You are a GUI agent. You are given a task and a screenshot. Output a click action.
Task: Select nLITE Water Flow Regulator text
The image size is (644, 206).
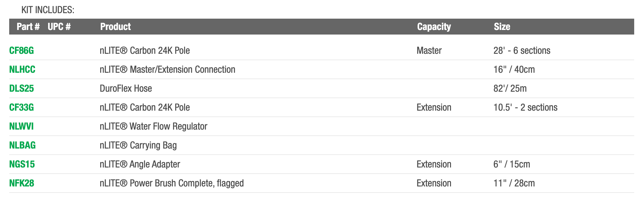tap(153, 126)
